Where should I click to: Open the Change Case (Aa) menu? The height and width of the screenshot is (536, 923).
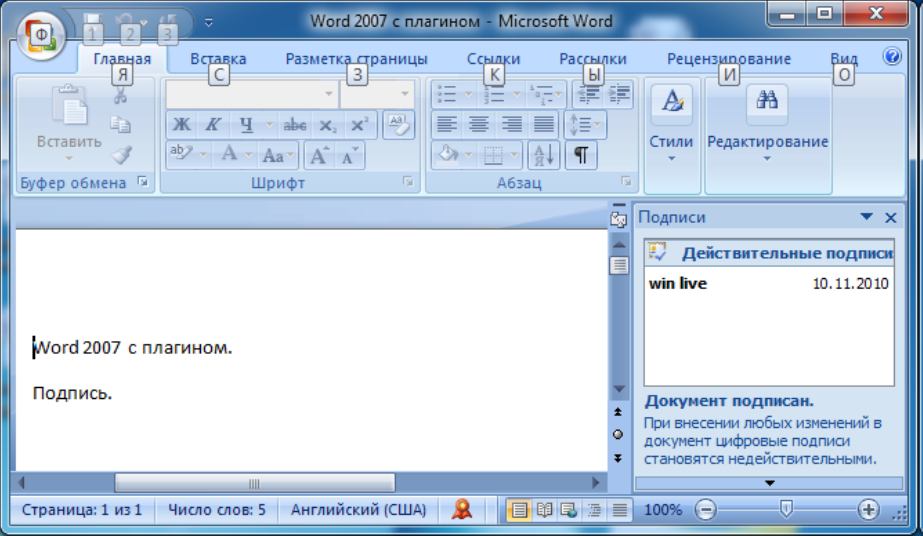pyautogui.click(x=277, y=155)
